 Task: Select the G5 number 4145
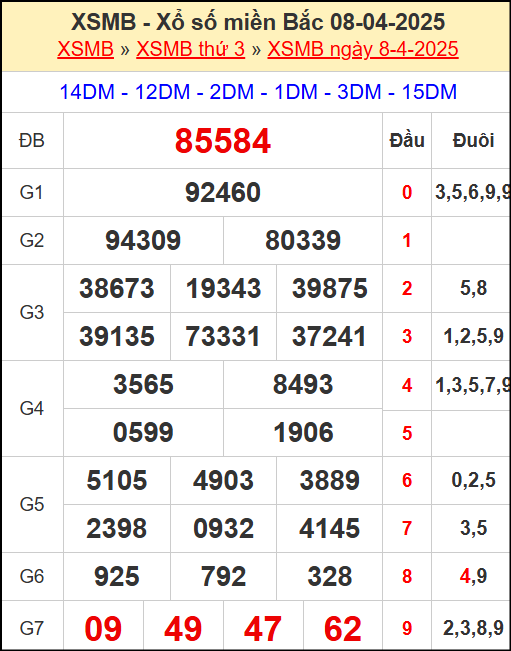(x=330, y=529)
